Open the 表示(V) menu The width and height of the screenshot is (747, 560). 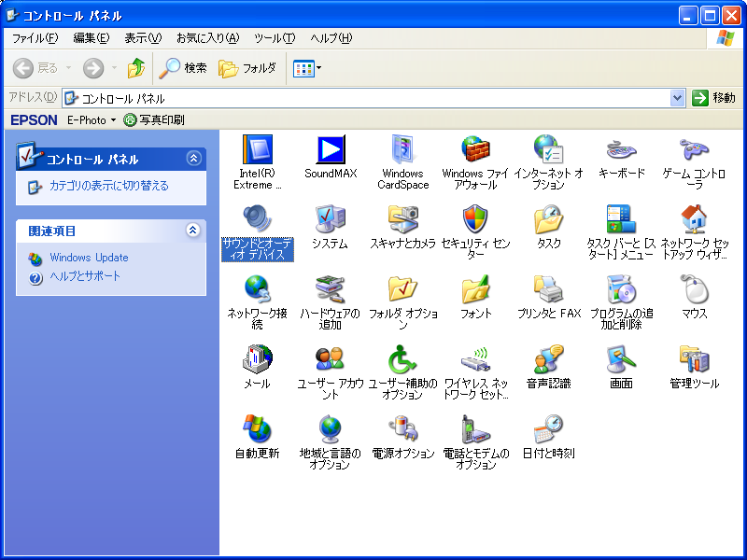(x=143, y=38)
